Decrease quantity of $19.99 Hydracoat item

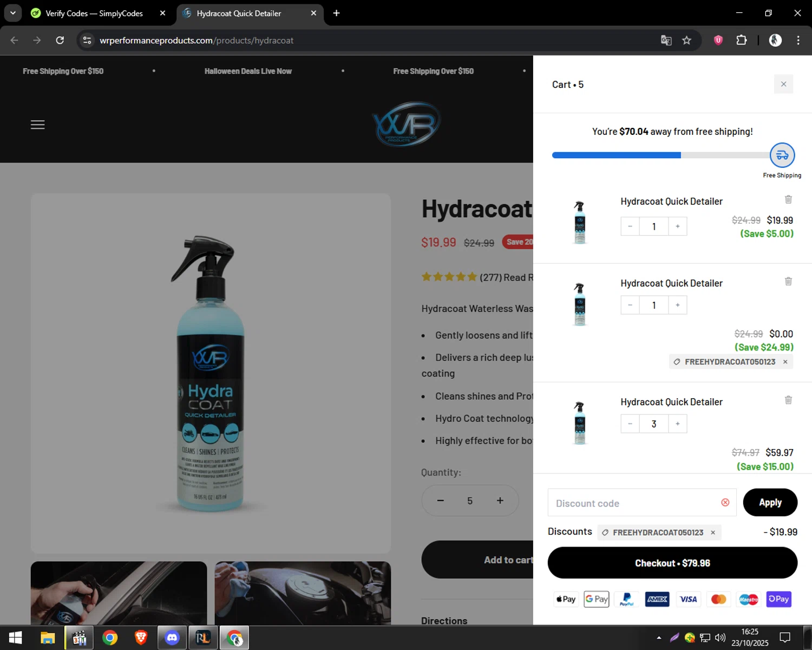pyautogui.click(x=630, y=226)
